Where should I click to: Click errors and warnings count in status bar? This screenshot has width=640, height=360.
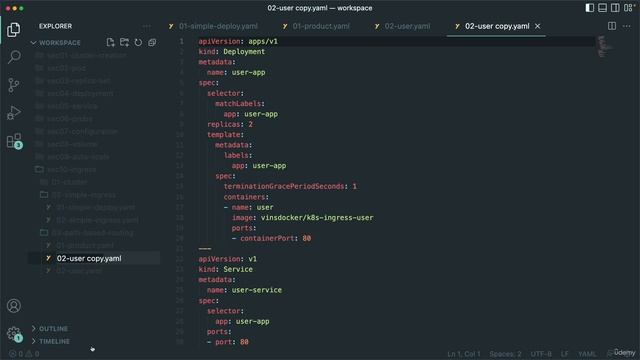click(24, 354)
